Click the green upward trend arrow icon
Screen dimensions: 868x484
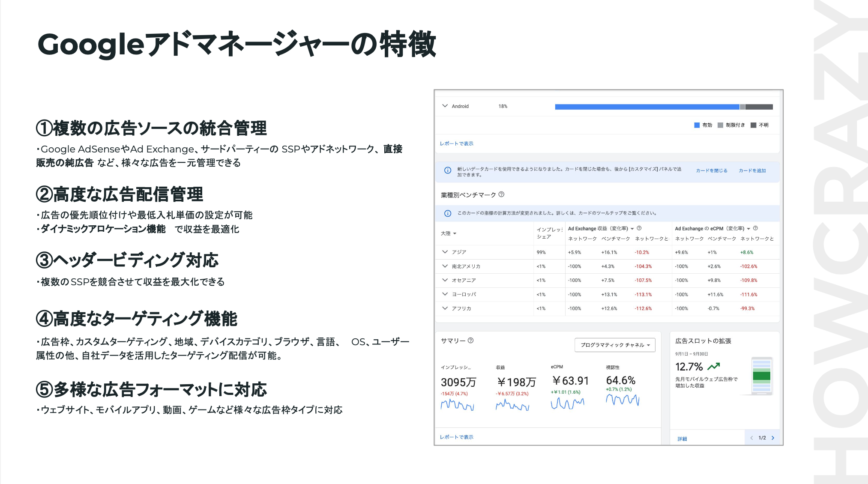click(x=714, y=367)
